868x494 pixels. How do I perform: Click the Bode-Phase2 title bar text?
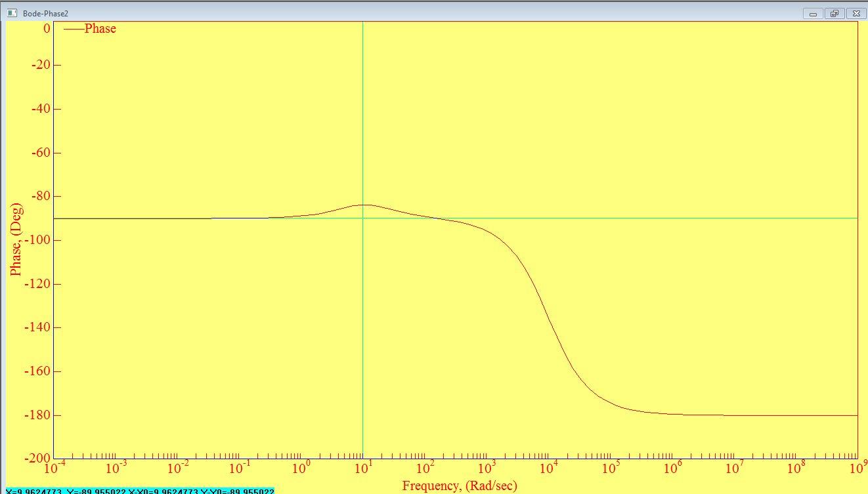(x=45, y=13)
